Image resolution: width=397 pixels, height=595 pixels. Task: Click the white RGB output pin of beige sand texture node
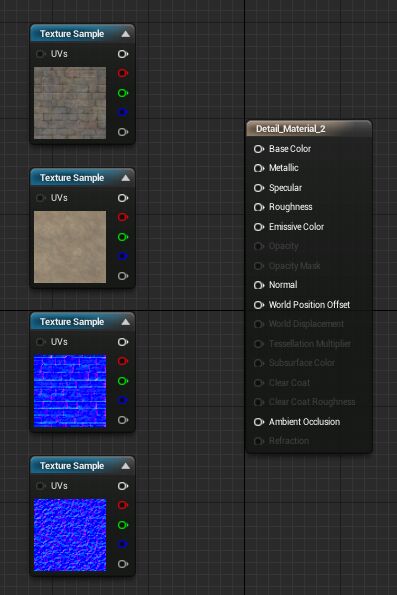tap(123, 198)
